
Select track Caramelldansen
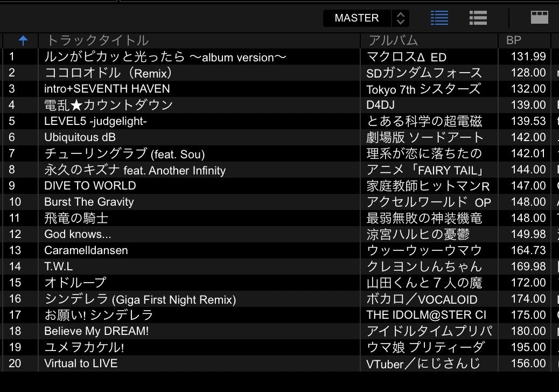86,250
